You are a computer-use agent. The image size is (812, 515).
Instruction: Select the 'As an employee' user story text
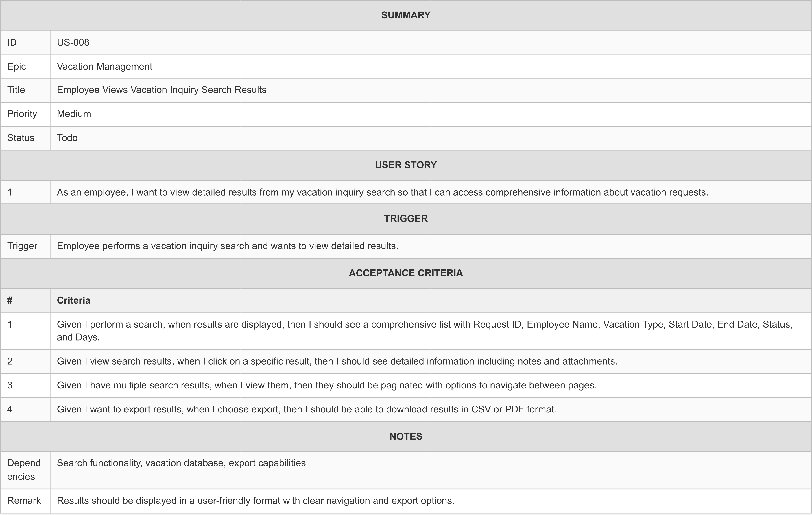coord(382,192)
